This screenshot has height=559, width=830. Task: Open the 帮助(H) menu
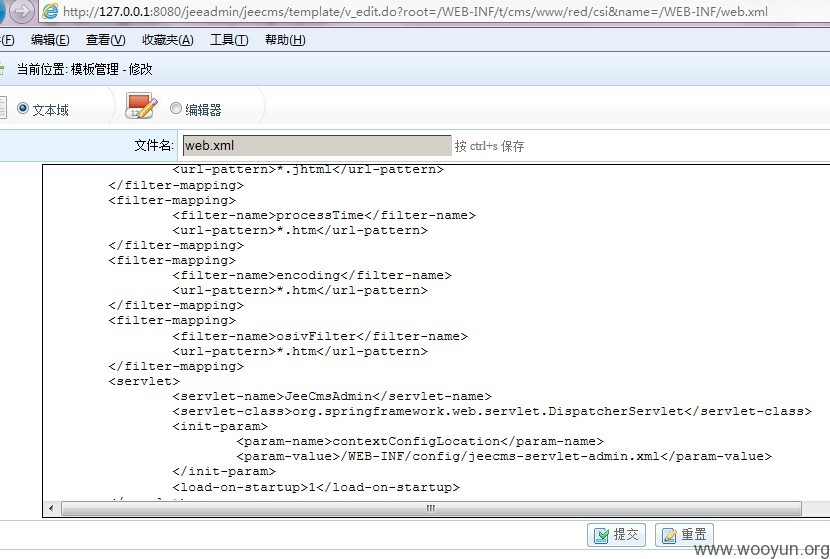285,40
